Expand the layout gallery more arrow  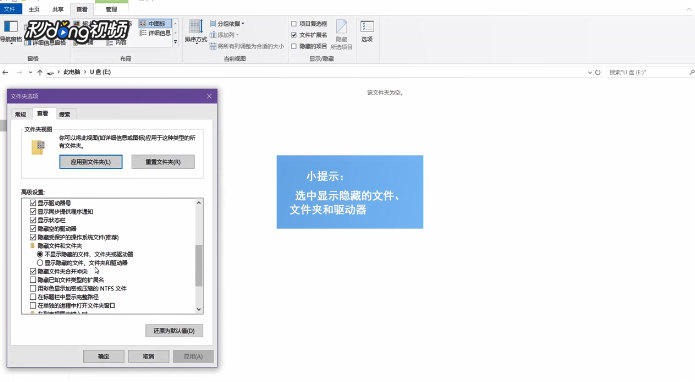coord(176,42)
